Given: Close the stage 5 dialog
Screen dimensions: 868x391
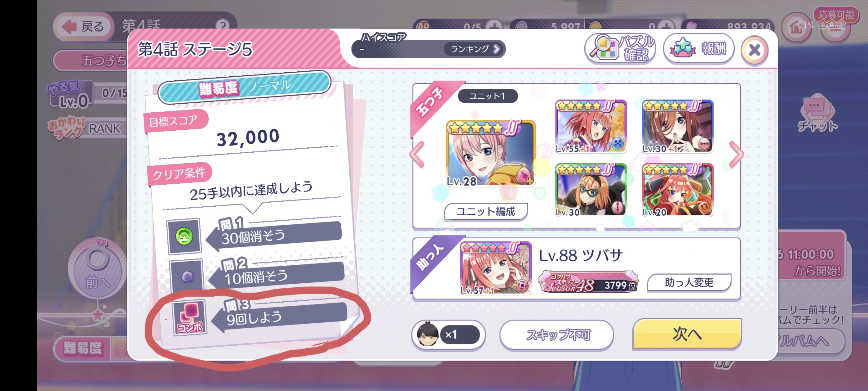Looking at the screenshot, I should tap(755, 50).
